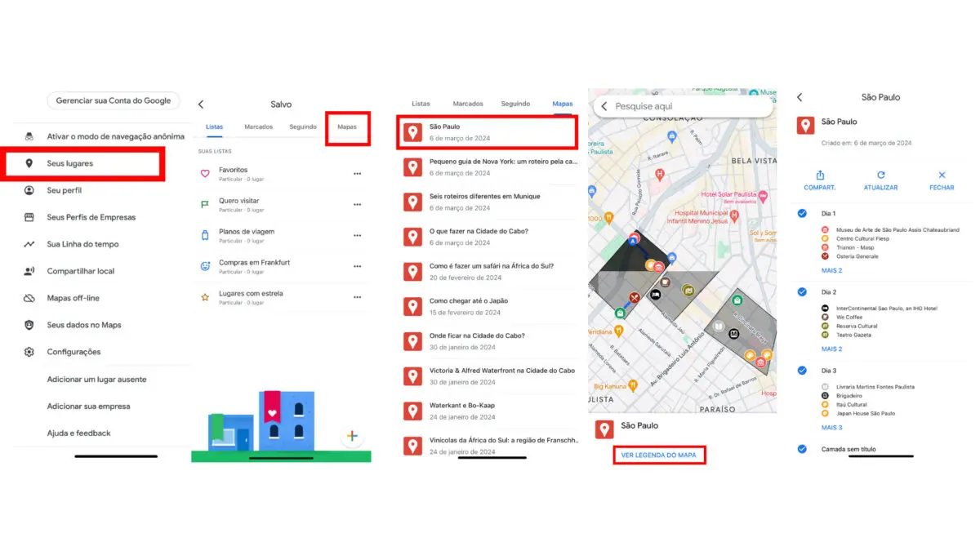Tap the yellow marker dot beside Centro Cultural Fiesp
Viewport: 980px width, 551px height.
point(823,238)
